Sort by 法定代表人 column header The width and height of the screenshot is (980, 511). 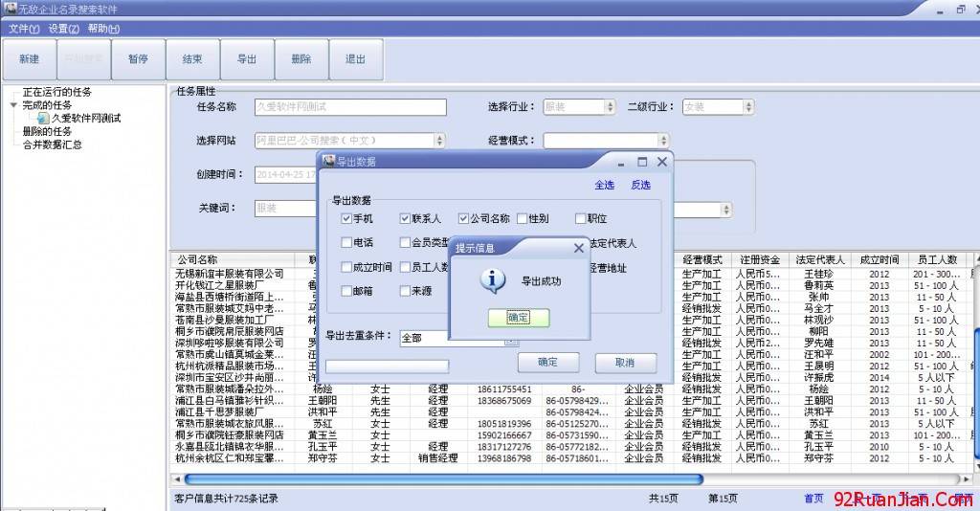point(819,259)
